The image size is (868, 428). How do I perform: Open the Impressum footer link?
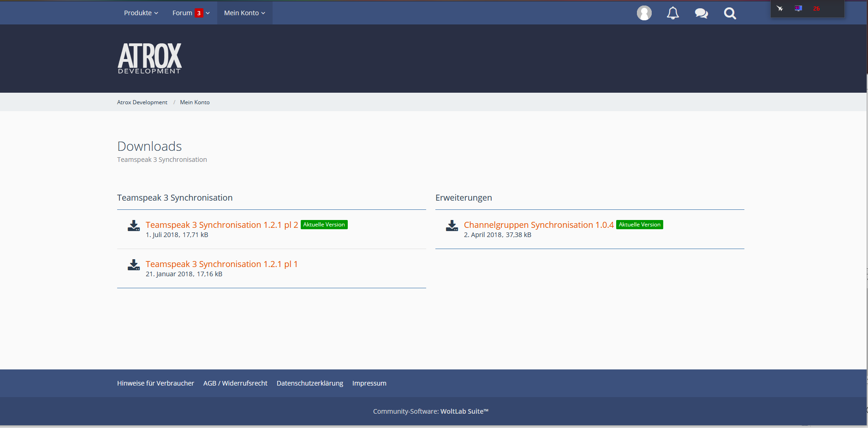point(369,383)
